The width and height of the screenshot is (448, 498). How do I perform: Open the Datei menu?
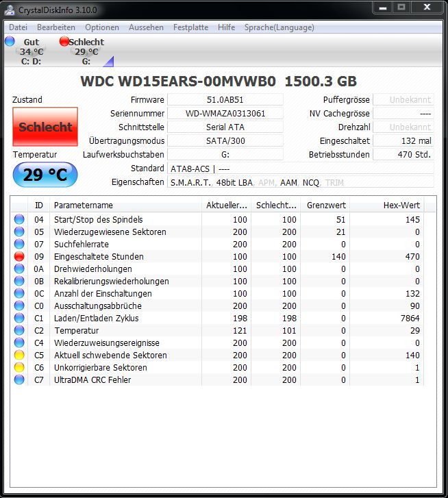[x=18, y=27]
